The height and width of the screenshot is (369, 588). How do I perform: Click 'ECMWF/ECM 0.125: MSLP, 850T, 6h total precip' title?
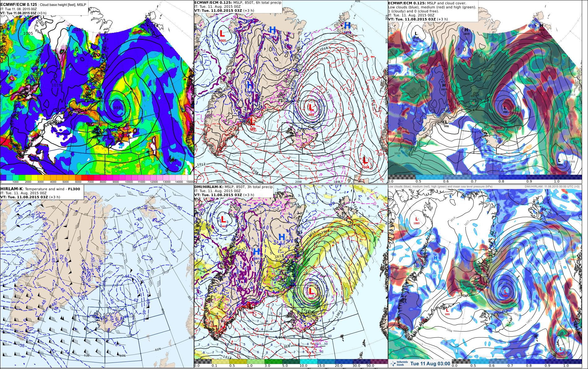point(238,2)
